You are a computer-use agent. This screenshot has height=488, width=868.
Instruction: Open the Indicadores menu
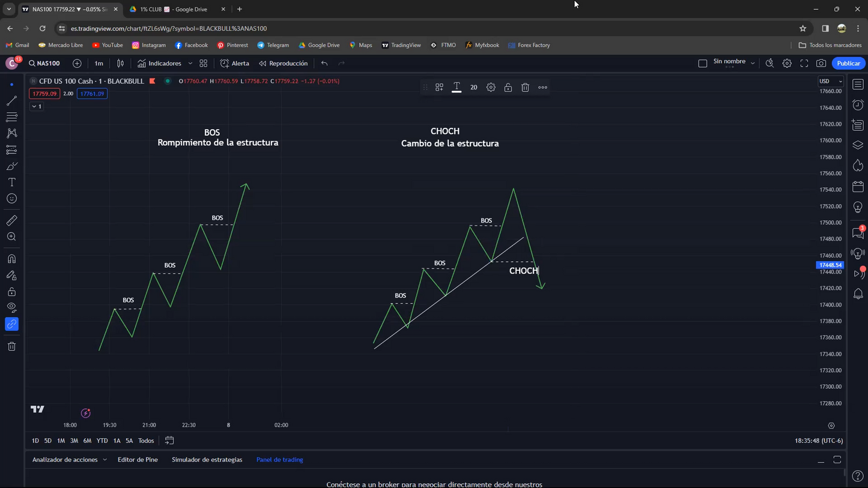(x=160, y=64)
